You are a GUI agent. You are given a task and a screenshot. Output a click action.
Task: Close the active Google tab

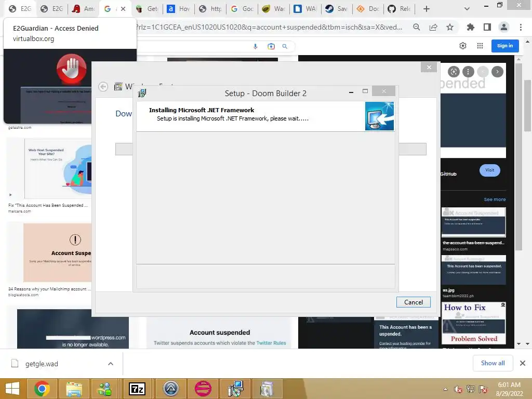coord(123,9)
